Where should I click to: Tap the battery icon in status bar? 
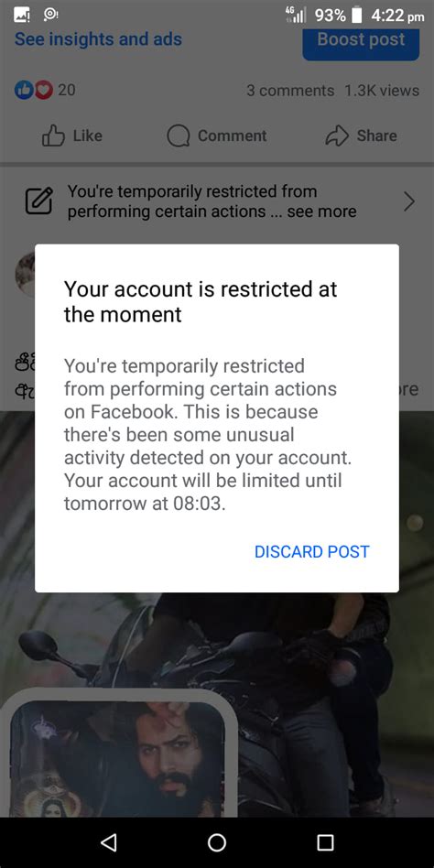(357, 15)
